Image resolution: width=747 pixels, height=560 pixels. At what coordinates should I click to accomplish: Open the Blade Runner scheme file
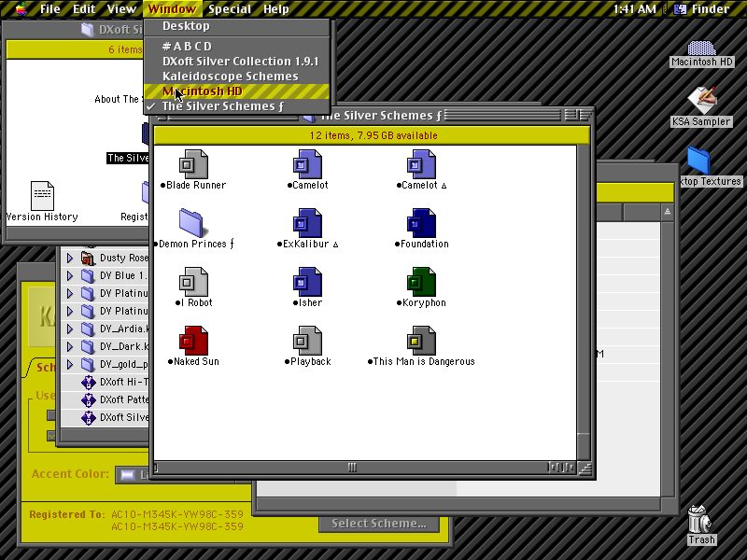pyautogui.click(x=193, y=164)
